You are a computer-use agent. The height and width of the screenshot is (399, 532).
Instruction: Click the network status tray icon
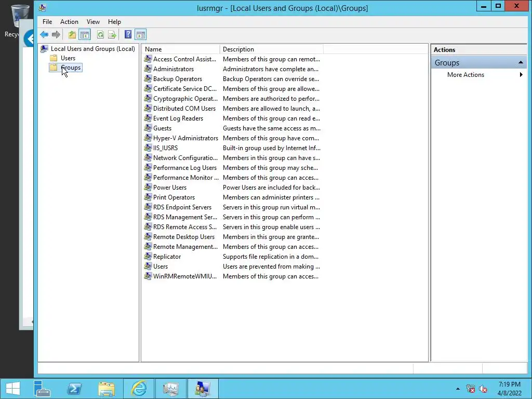pos(471,389)
